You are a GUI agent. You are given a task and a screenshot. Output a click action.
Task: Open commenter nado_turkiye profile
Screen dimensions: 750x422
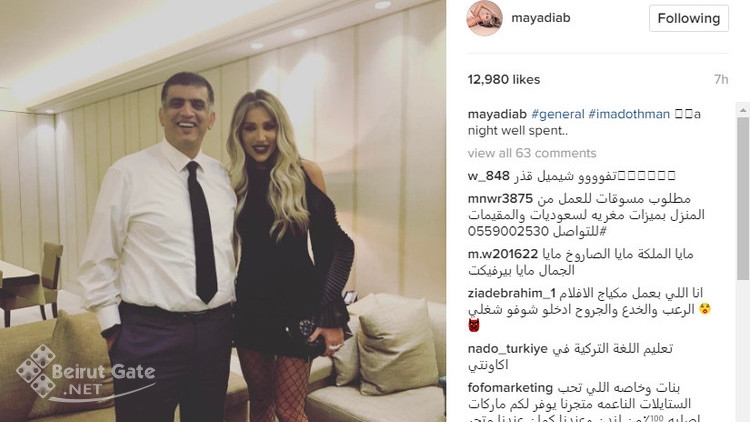click(507, 349)
